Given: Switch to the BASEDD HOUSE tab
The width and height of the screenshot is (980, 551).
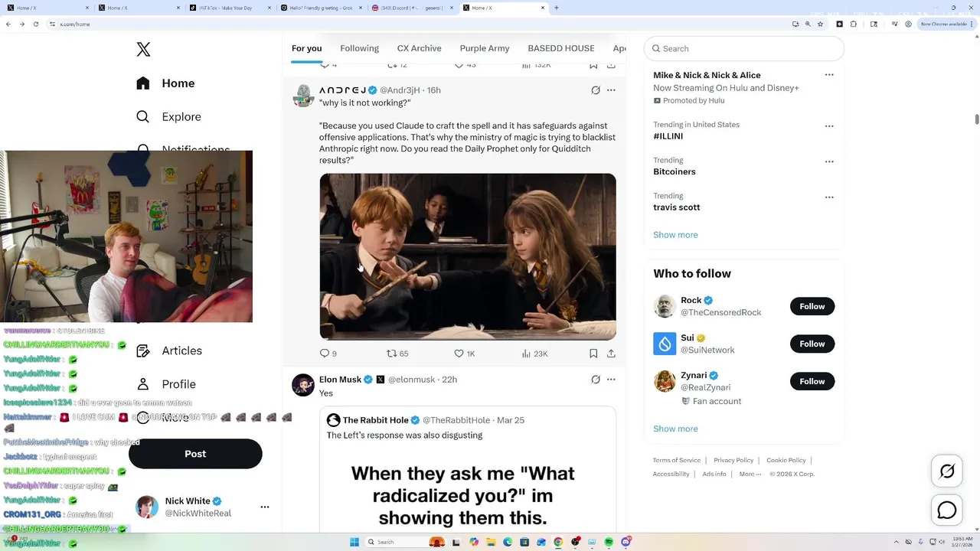Looking at the screenshot, I should point(561,48).
